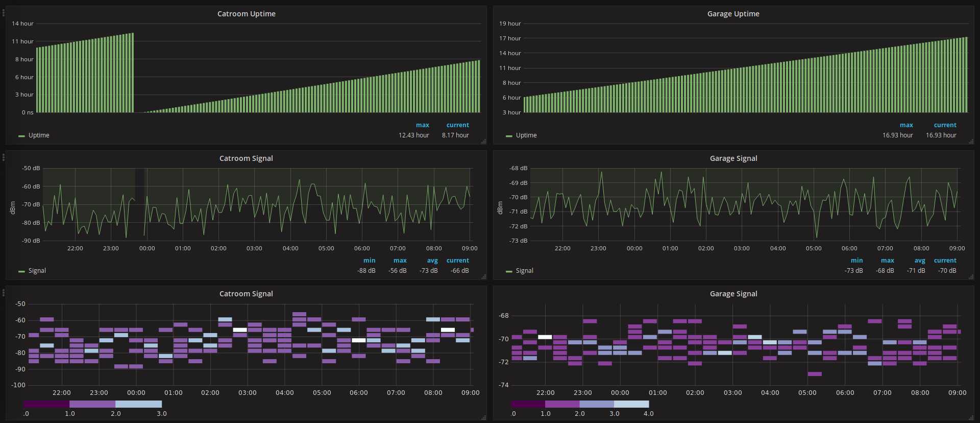980x423 pixels.
Task: Click the -56 dB max value
Action: click(x=398, y=271)
